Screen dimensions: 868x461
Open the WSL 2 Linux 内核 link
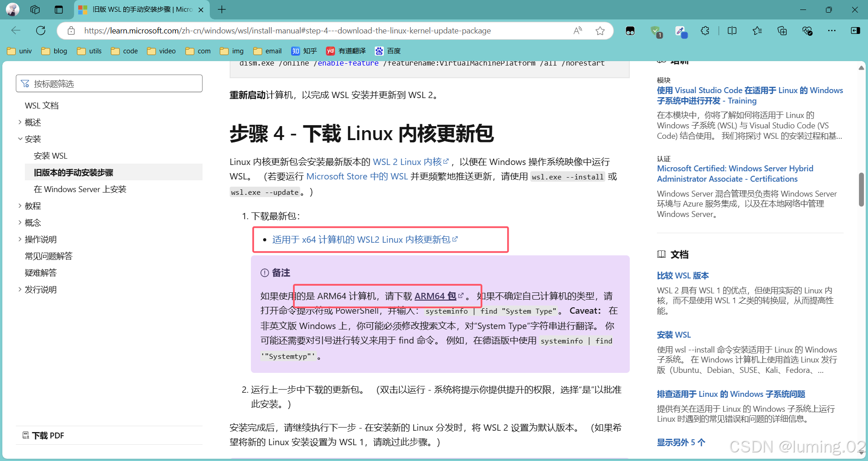click(x=410, y=162)
